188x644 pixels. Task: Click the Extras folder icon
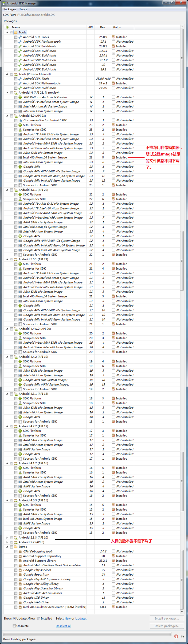tap(16, 547)
